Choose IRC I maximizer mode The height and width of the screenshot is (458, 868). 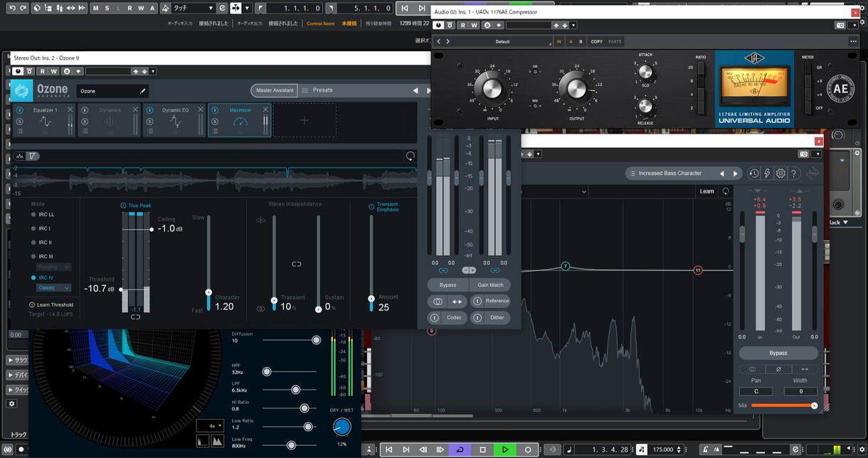point(41,228)
